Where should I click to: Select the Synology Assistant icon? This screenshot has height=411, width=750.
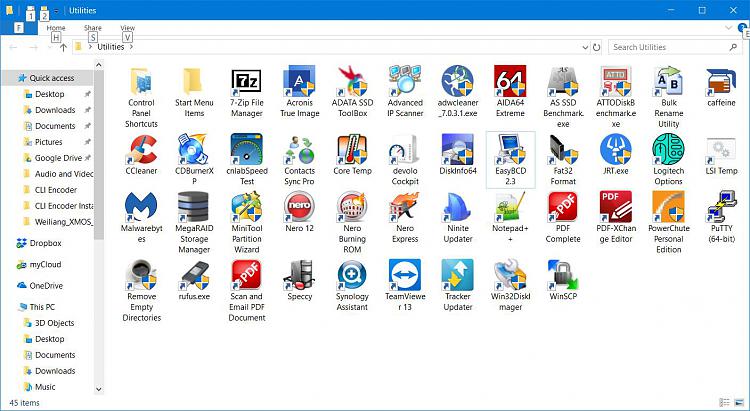(353, 276)
